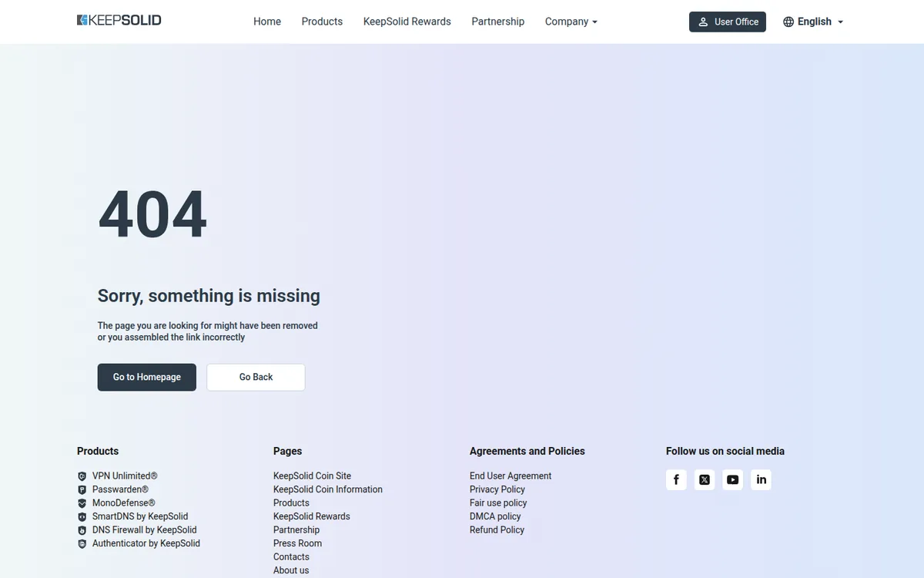This screenshot has height=578, width=924.
Task: Open the English language selector
Action: [x=814, y=22]
